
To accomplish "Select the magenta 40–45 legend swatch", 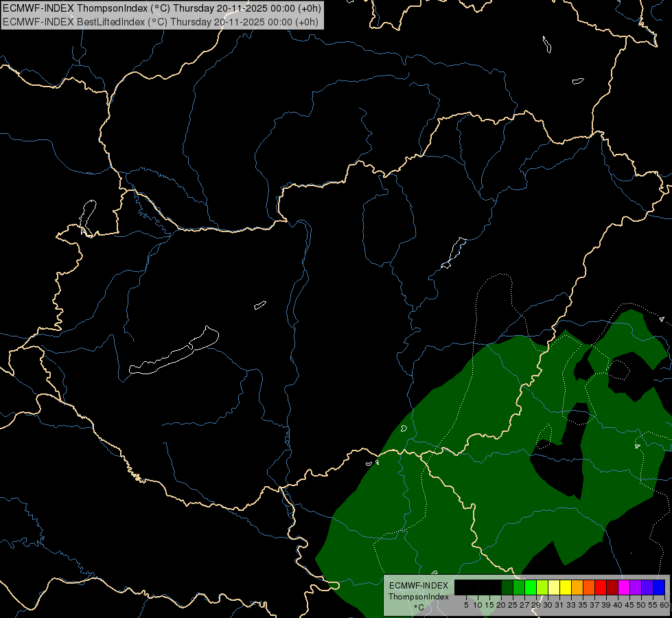I will click(624, 587).
